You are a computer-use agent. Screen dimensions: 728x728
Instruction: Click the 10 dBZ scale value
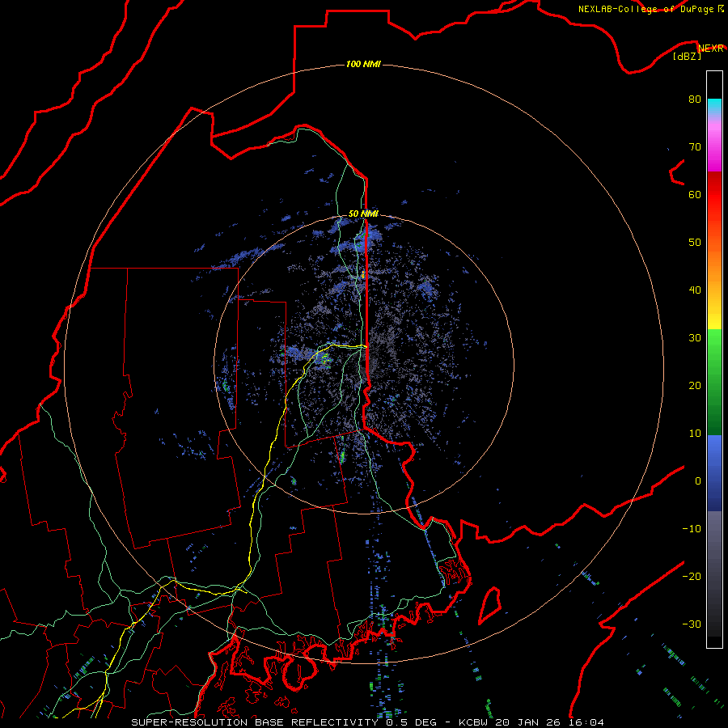pyautogui.click(x=695, y=434)
